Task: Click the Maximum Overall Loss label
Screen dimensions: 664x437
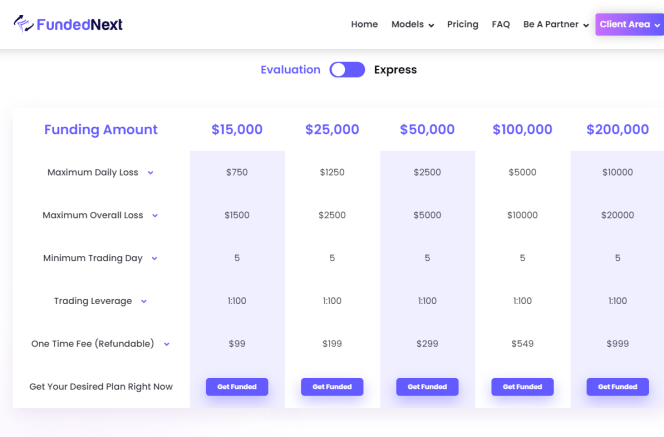Action: tap(93, 215)
